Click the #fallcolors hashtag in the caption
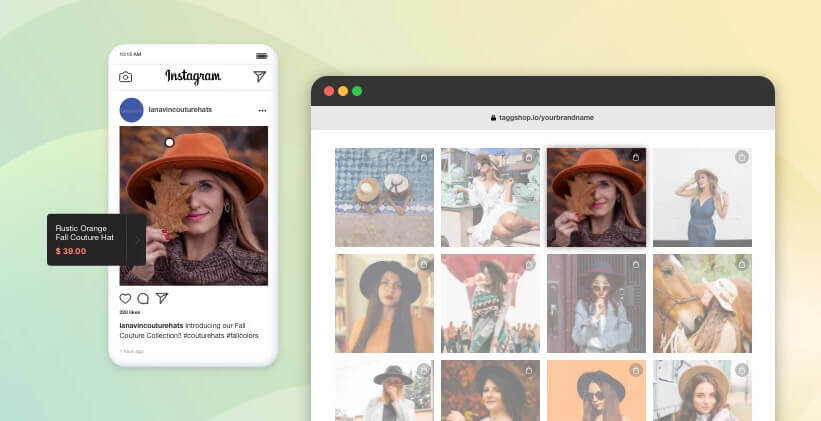Viewport: 821px width, 421px height. tap(242, 335)
